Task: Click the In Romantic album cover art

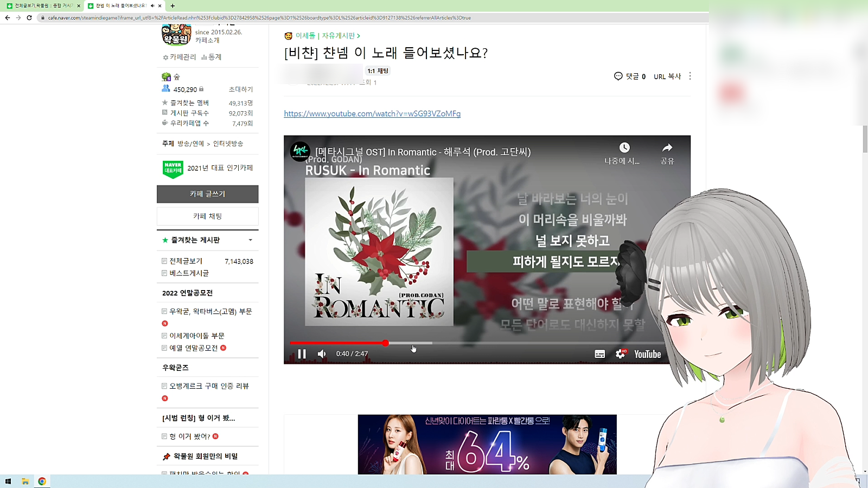Action: [x=379, y=252]
